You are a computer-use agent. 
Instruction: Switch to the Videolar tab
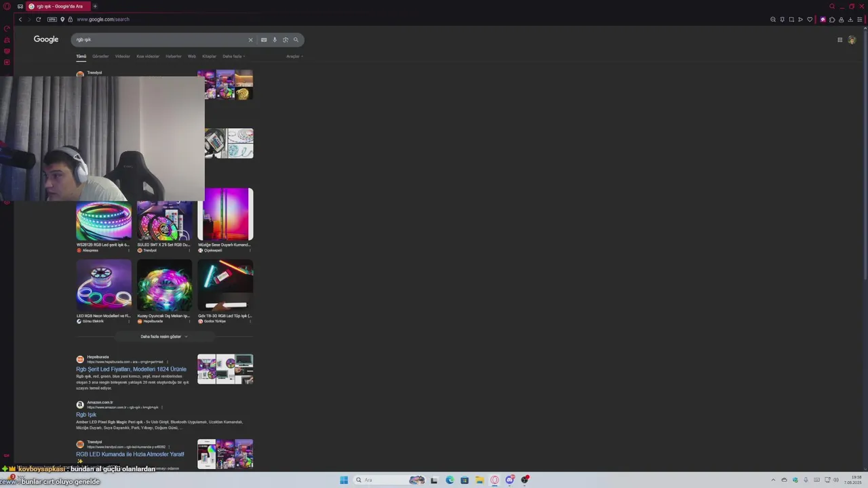tap(123, 56)
